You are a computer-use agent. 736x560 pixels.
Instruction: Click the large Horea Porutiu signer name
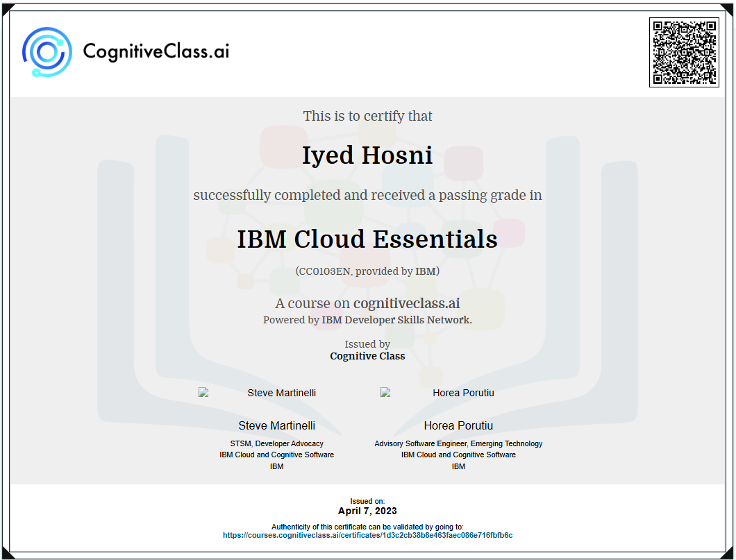[458, 426]
